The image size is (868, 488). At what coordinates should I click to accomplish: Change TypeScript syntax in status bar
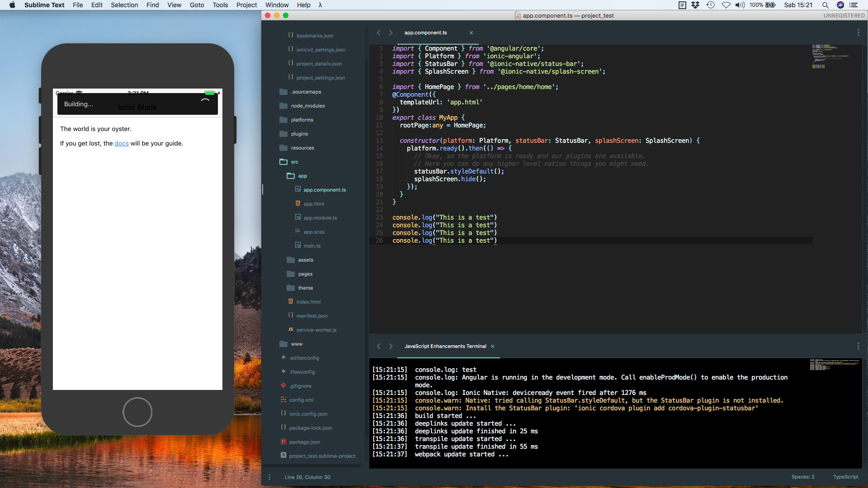845,477
